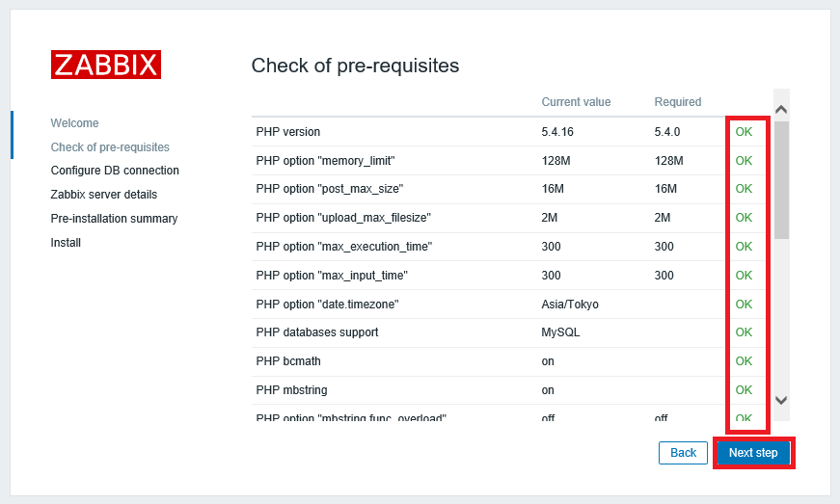Click the ZABBIX logo
This screenshot has width=840, height=504.
point(106,65)
